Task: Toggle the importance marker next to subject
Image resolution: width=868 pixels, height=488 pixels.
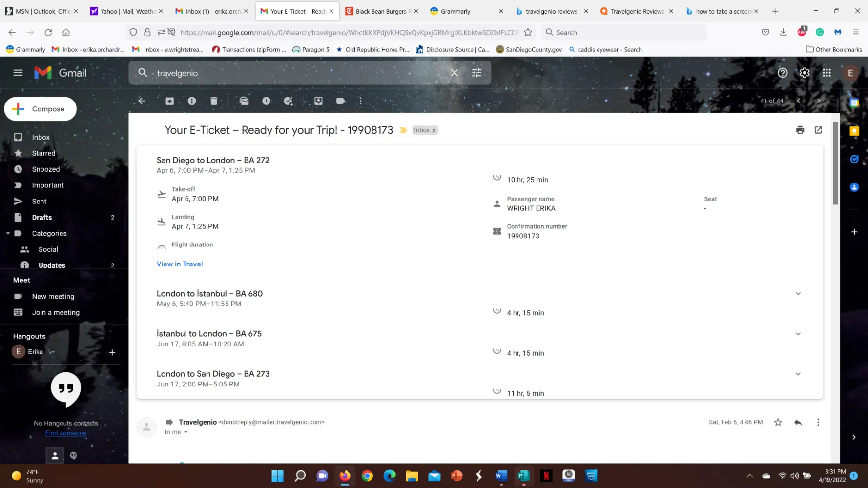Action: coord(403,130)
